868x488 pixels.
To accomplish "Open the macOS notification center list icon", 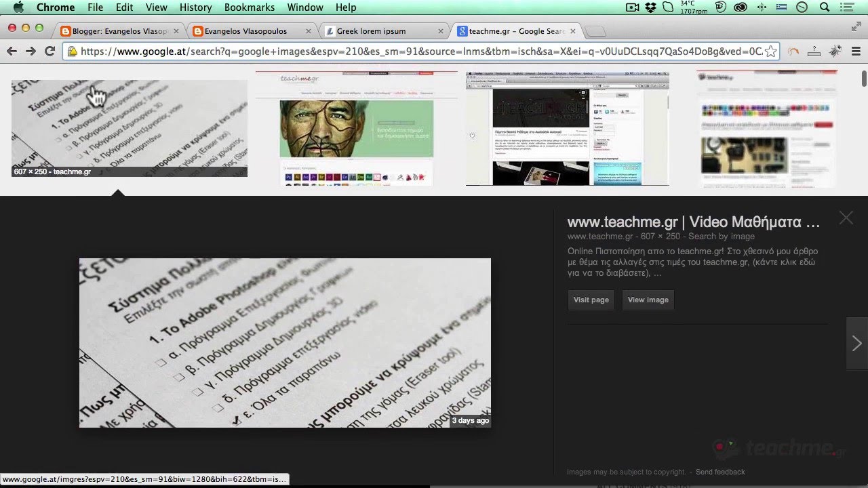I will (x=846, y=7).
